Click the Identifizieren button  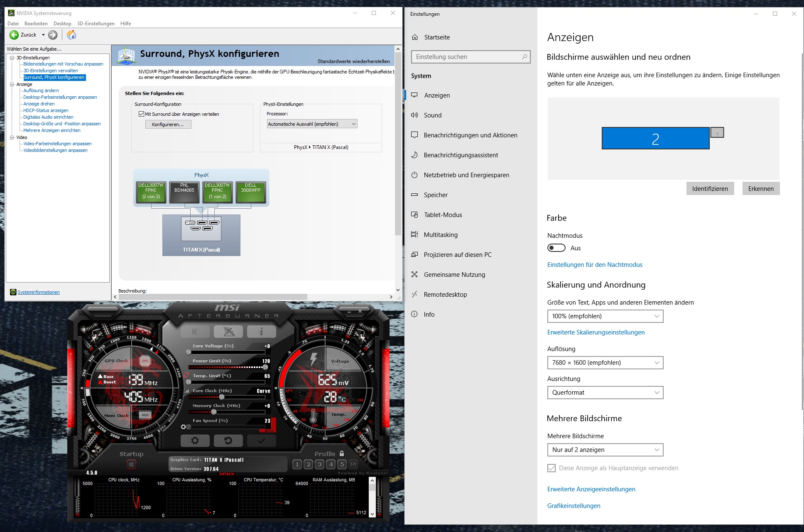click(x=710, y=188)
